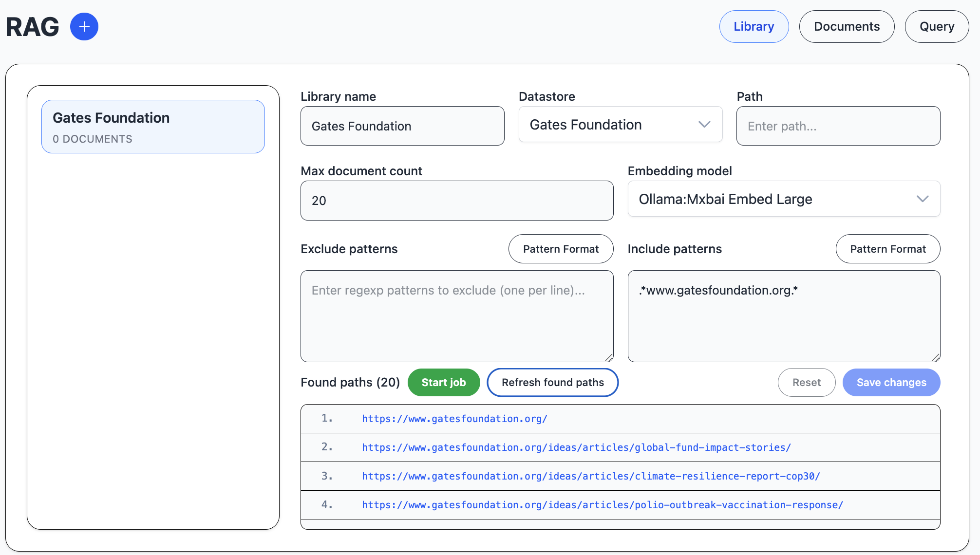The image size is (980, 555).
Task: Click Refresh found paths button
Action: (x=552, y=383)
